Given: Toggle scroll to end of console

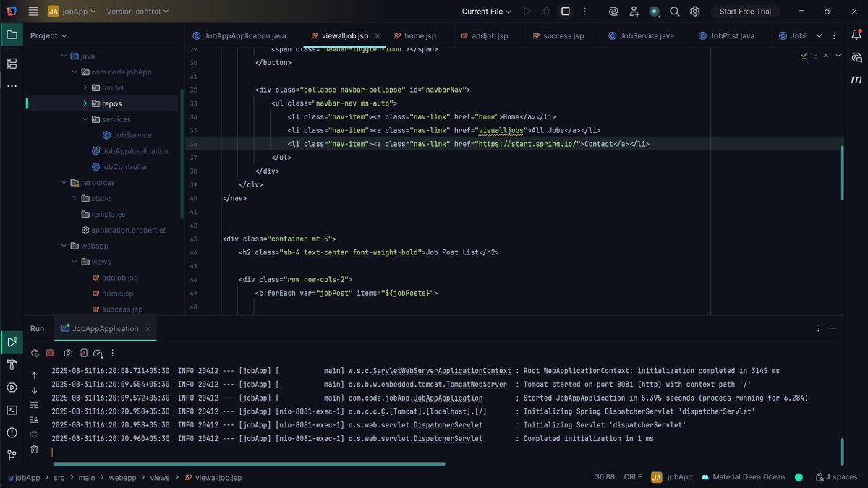Looking at the screenshot, I should coord(34,419).
